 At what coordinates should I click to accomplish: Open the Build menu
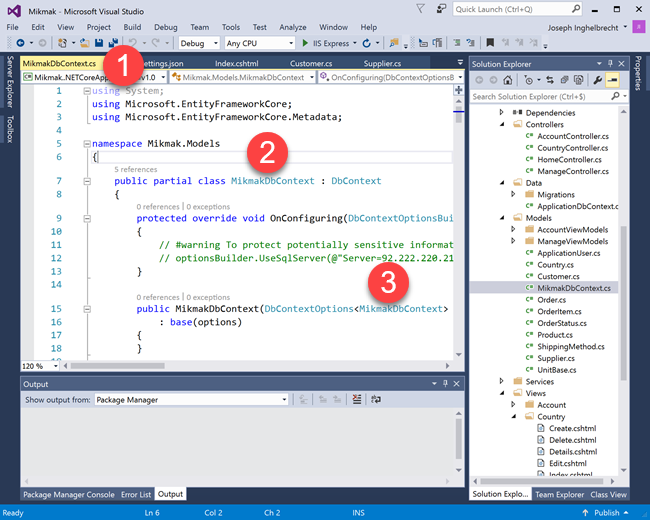pos(132,27)
